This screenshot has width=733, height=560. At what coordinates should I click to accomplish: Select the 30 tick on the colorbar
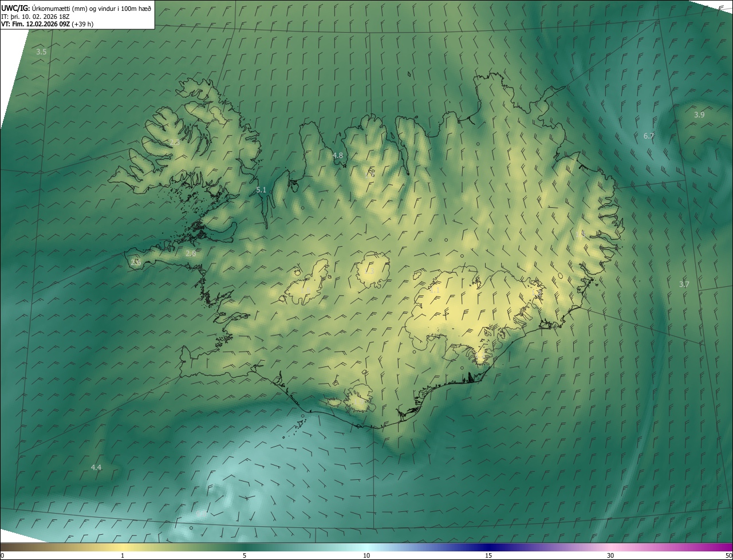click(x=610, y=555)
